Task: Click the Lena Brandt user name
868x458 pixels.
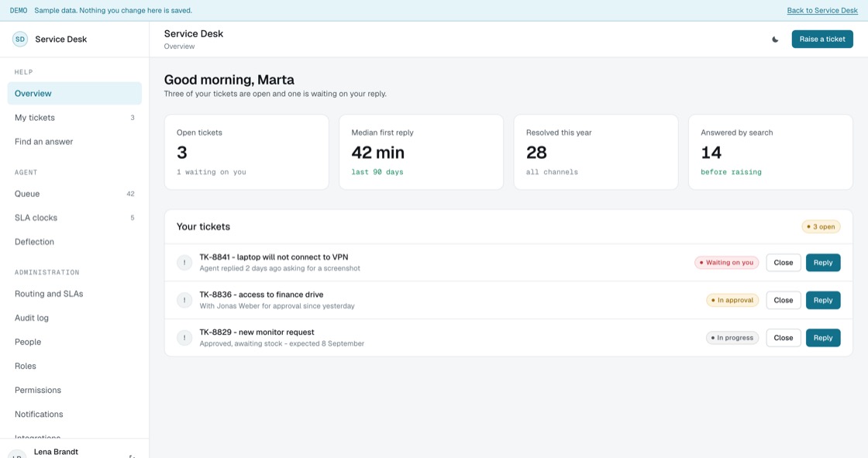Action: (x=56, y=452)
